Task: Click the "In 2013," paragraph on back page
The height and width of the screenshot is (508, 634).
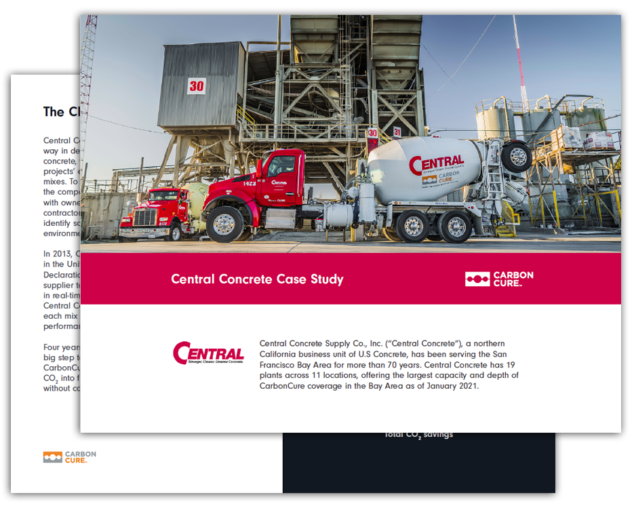Action: coord(62,290)
